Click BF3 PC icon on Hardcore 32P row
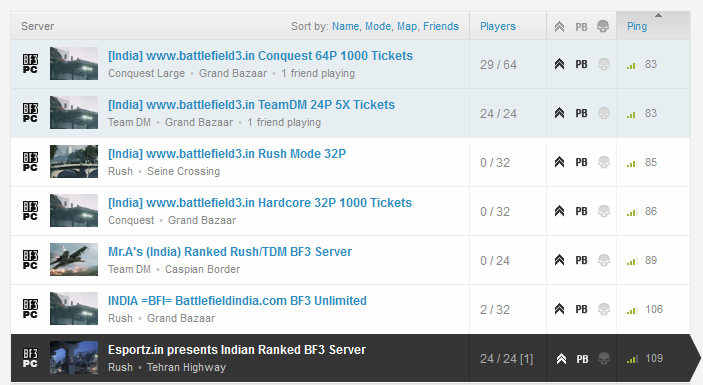The width and height of the screenshot is (703, 385). pos(30,210)
